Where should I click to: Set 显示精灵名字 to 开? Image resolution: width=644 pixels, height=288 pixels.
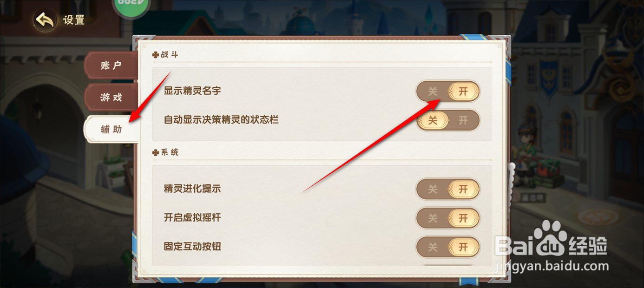pos(463,92)
